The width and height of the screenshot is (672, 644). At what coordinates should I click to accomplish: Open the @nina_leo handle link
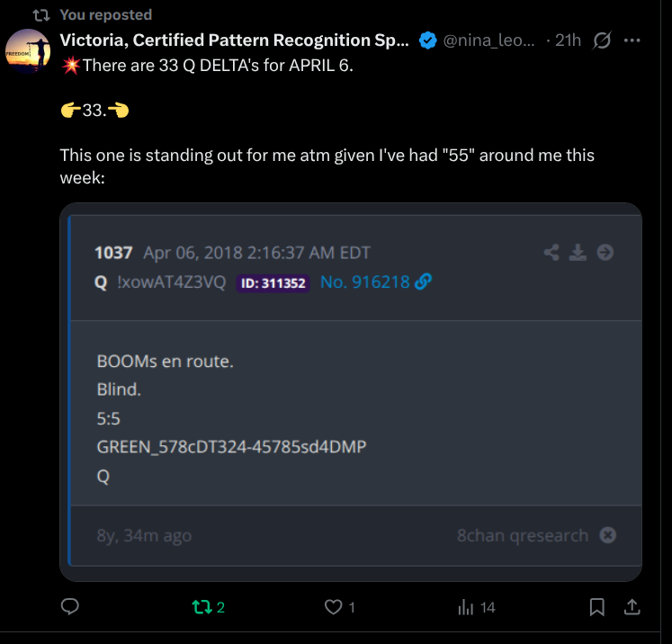[490, 40]
